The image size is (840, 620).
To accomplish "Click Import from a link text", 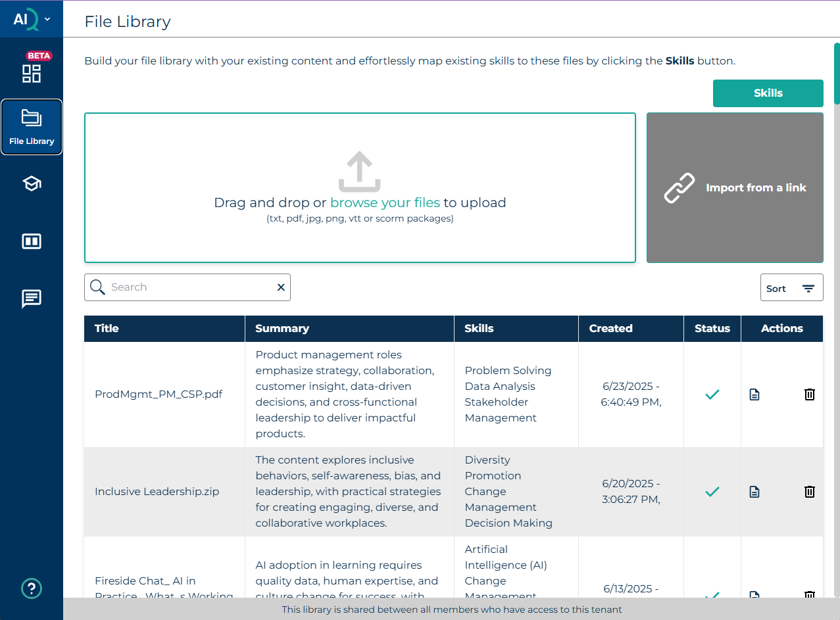I will (756, 187).
